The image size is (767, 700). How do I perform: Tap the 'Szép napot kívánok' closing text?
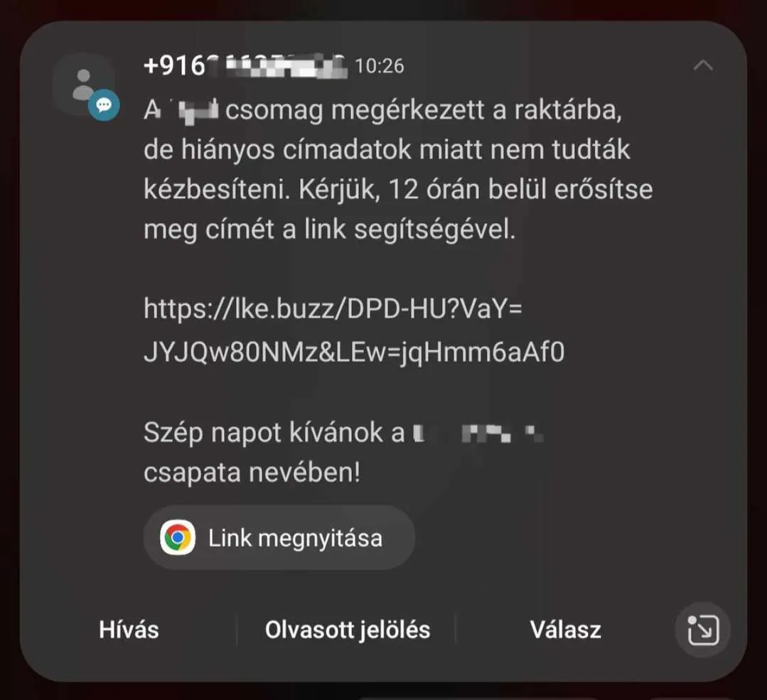click(x=274, y=433)
